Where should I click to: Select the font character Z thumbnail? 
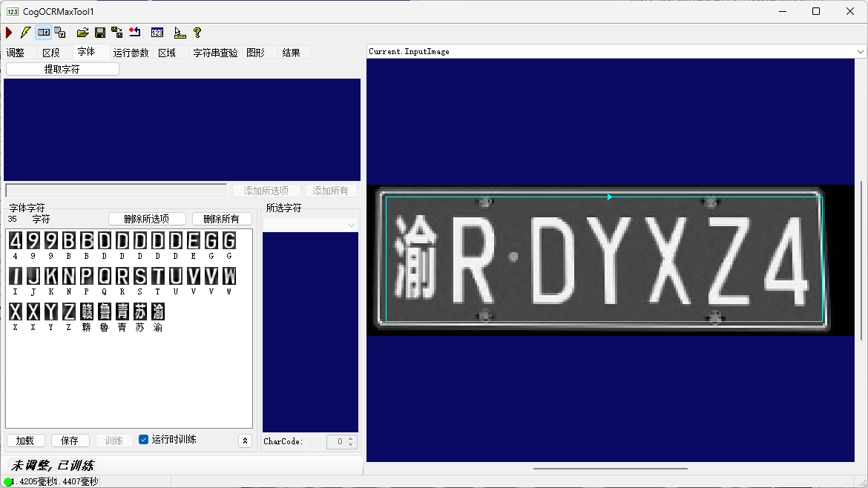(69, 311)
